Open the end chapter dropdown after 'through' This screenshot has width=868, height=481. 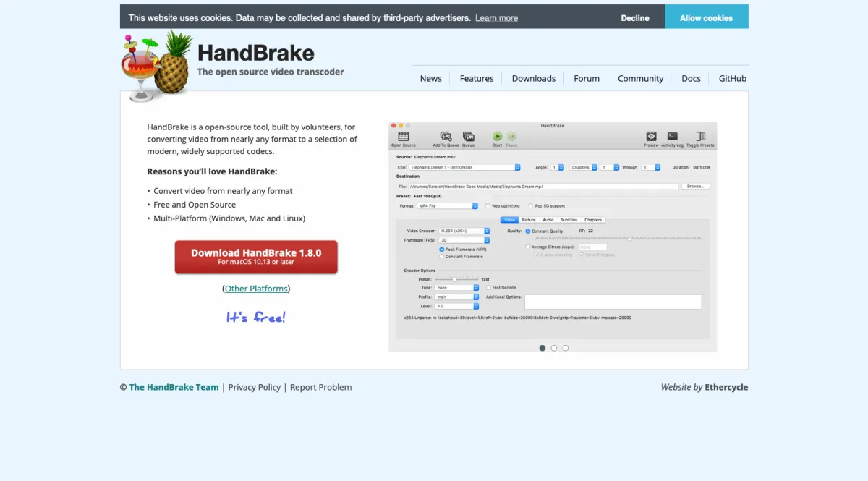[x=651, y=167]
